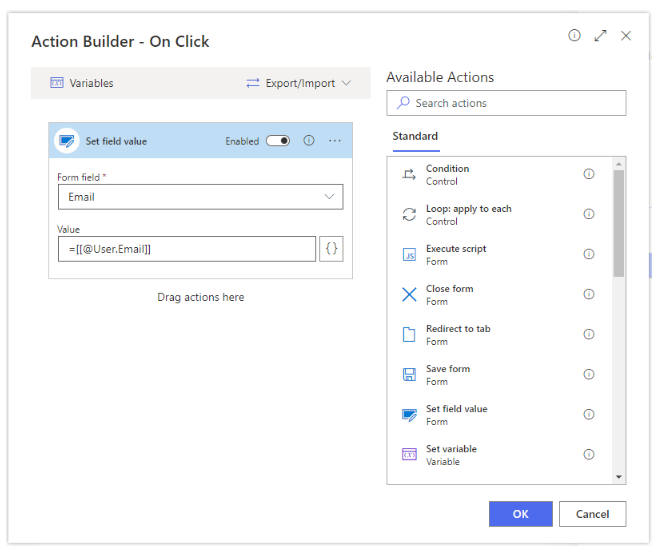
Task: Toggle the Enabled switch off
Action: tap(278, 141)
